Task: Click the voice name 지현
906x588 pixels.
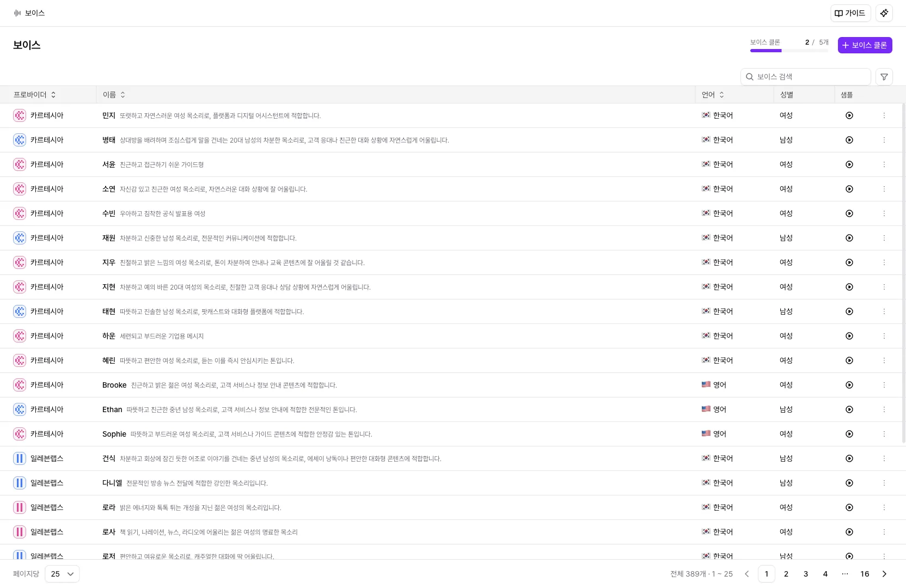Action: [x=109, y=287]
